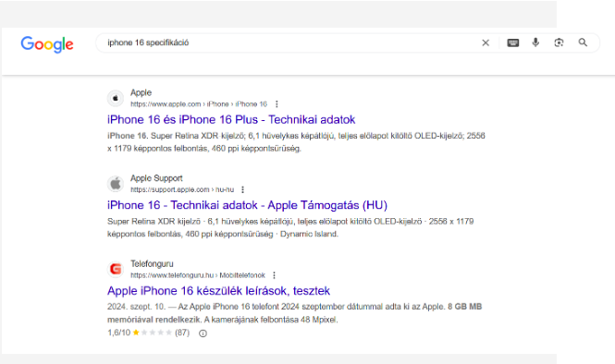Click the Apple result favicon
Image resolution: width=615 pixels, height=364 pixels.
tap(116, 98)
